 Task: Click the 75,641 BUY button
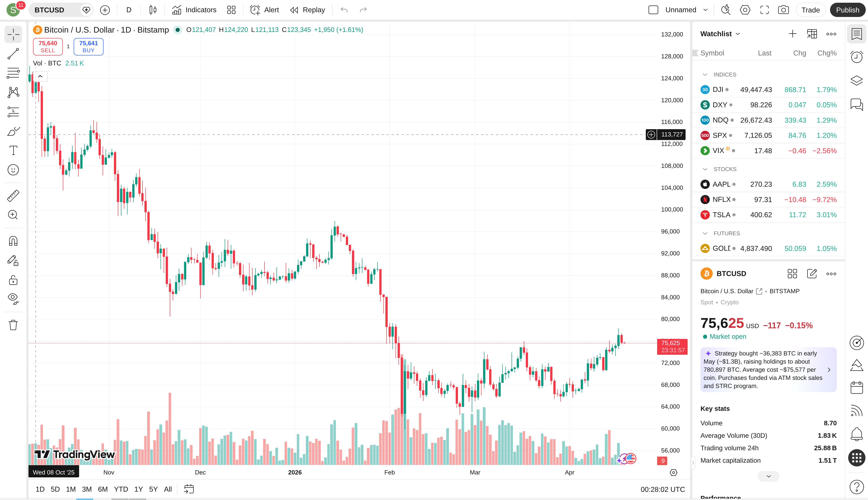click(x=88, y=46)
